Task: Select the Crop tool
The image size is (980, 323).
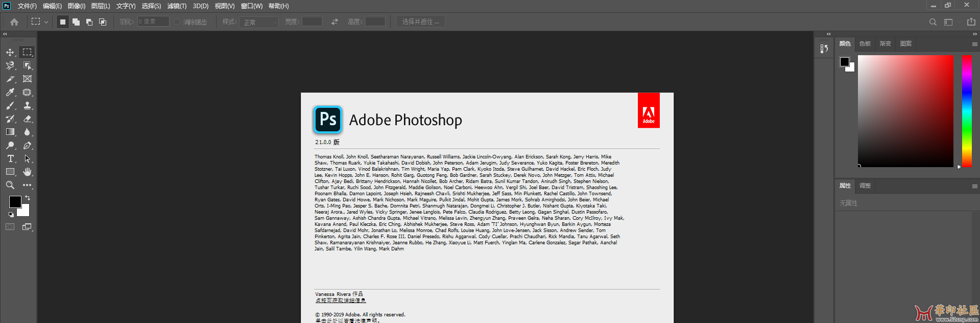Action: pos(10,79)
